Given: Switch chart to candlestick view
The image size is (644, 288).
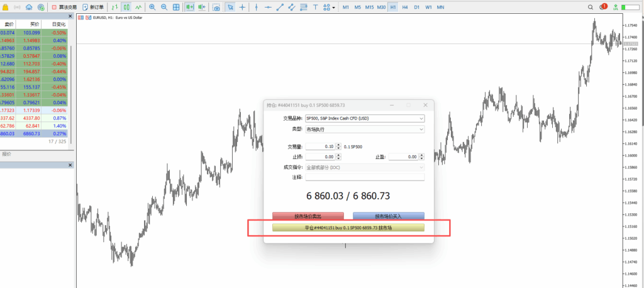Looking at the screenshot, I should click(126, 7).
